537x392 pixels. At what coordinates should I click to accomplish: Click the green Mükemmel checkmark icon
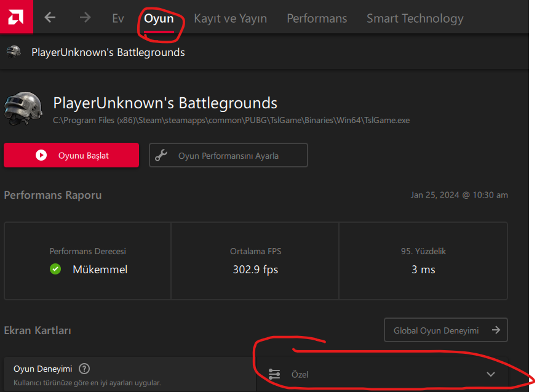pos(55,269)
